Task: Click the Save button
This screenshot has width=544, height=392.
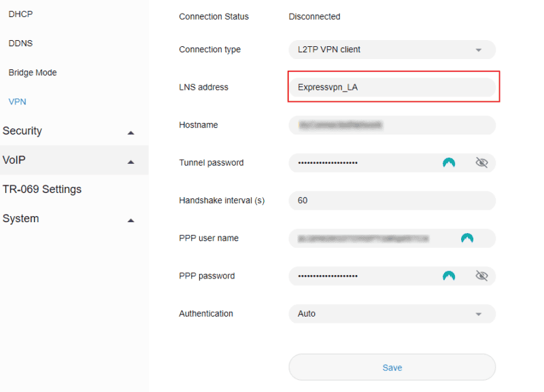Action: pyautogui.click(x=392, y=368)
